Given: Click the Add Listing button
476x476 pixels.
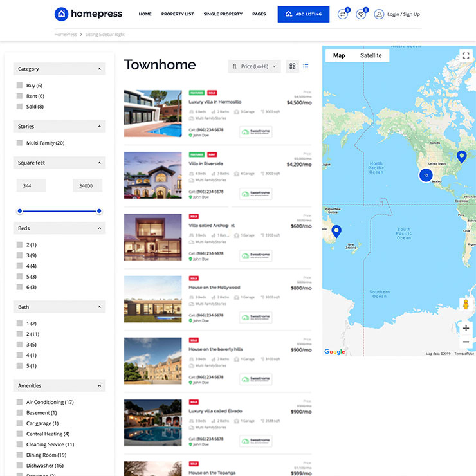Looking at the screenshot, I should (x=303, y=14).
